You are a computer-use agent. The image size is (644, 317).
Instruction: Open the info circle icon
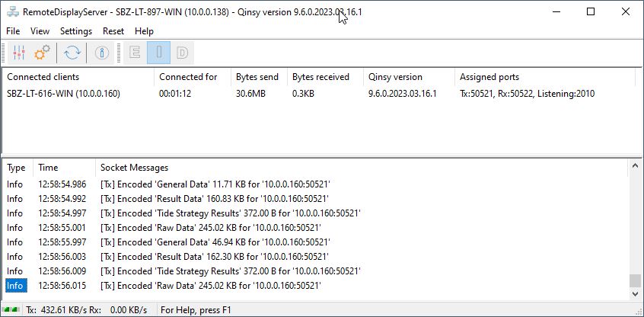(101, 53)
